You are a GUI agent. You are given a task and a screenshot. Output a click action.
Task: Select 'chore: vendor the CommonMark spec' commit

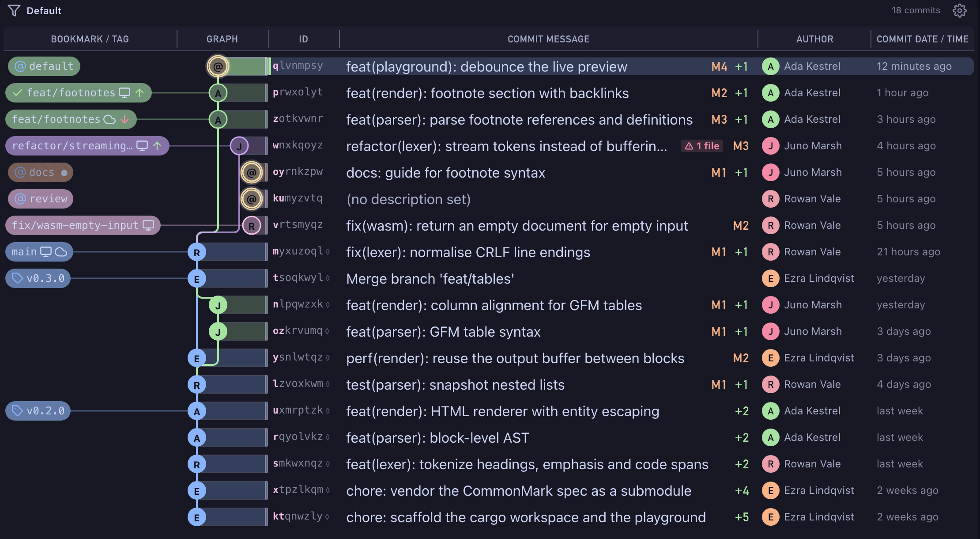click(x=519, y=491)
